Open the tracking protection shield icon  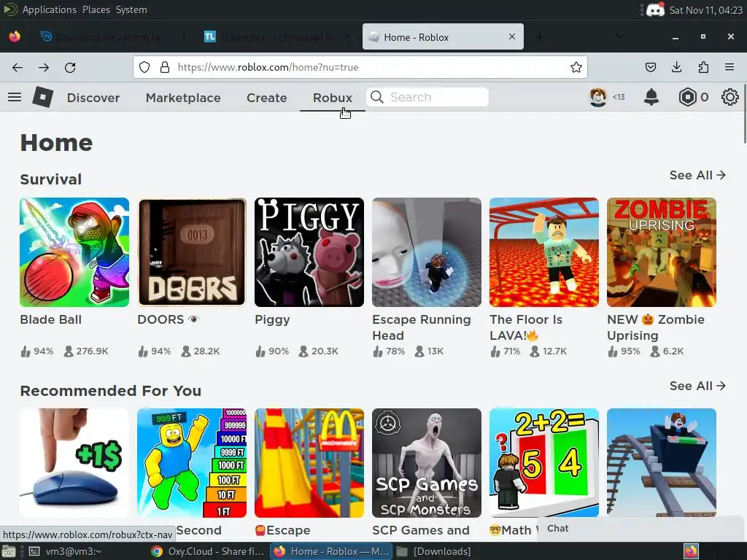click(x=144, y=67)
